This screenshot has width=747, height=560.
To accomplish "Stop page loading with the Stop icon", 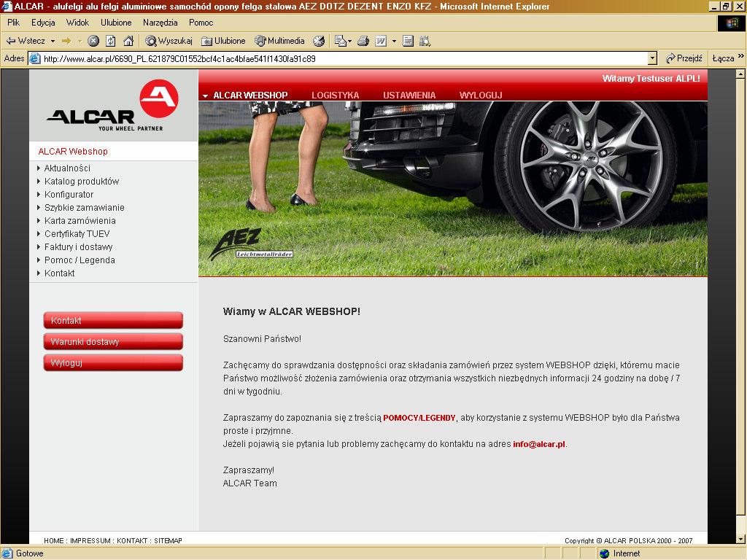I will 93,41.
